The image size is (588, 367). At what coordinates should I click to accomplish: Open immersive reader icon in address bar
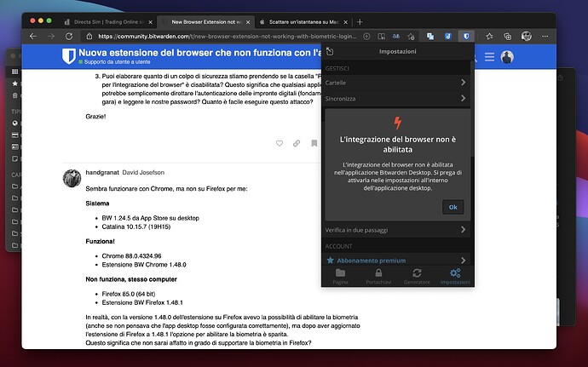[382, 37]
